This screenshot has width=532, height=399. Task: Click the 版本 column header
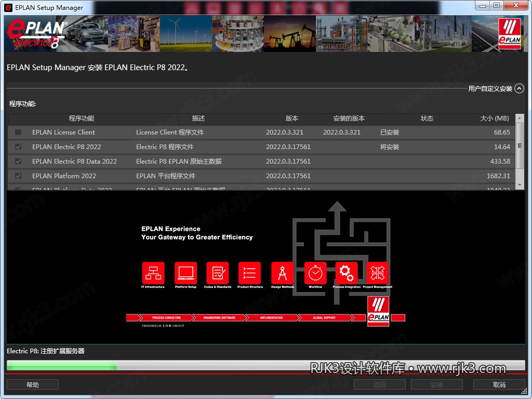[x=292, y=118]
